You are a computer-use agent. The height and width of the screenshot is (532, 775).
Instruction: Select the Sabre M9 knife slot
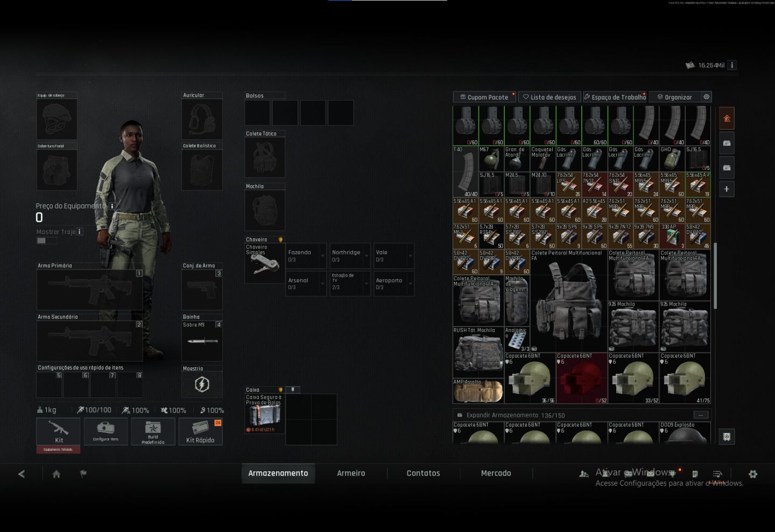pyautogui.click(x=202, y=341)
